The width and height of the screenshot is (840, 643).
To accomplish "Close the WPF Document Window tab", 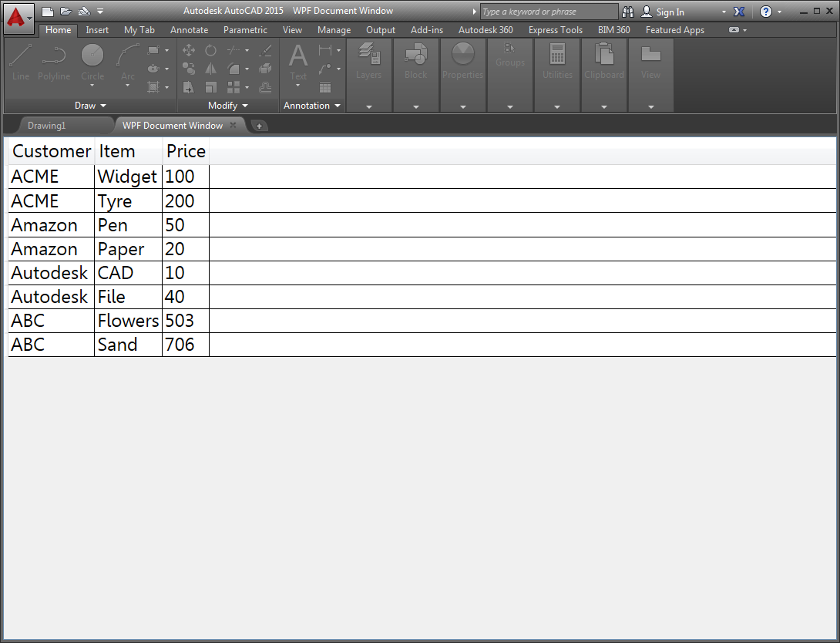I will (234, 125).
